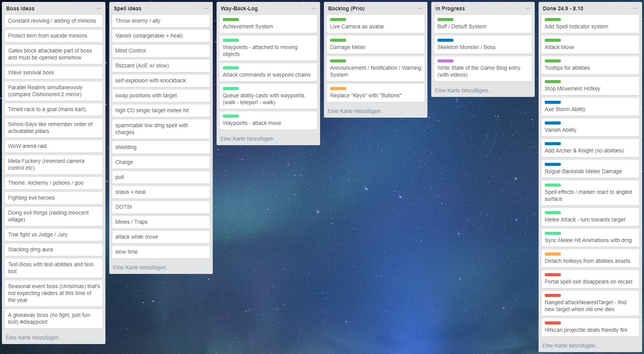The width and height of the screenshot is (644, 354).
Task: Open the 'Mind Control' spell card
Action: (161, 51)
